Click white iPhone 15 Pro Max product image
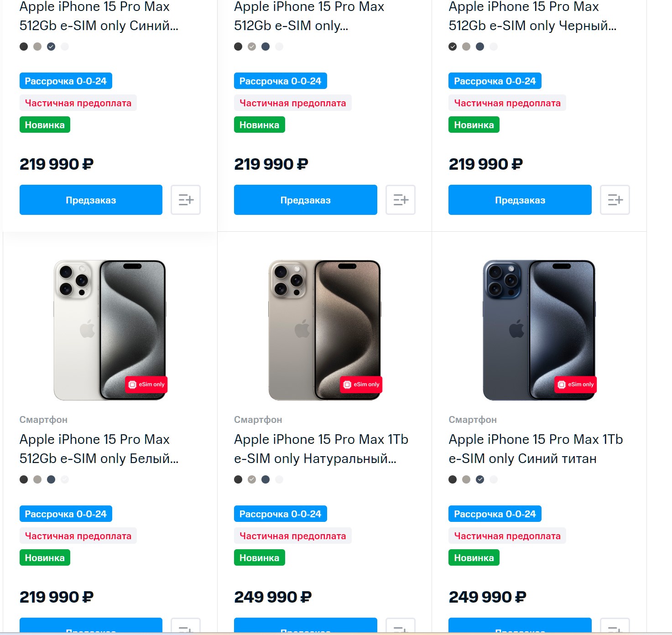Screen dimensions: 672x635 coord(110,330)
